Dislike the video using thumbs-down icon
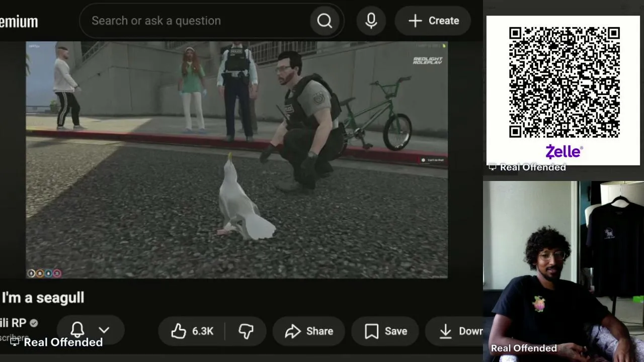644x362 pixels. click(x=246, y=331)
